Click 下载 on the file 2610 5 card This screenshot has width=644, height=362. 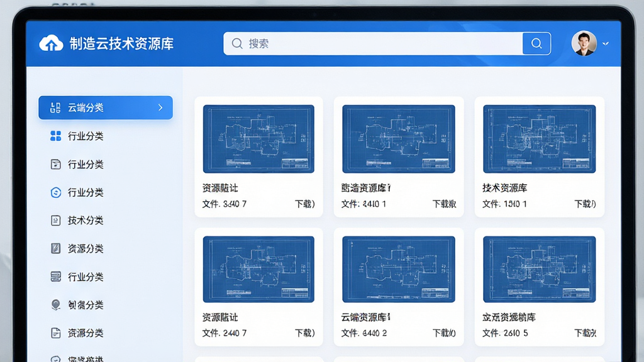tap(586, 333)
